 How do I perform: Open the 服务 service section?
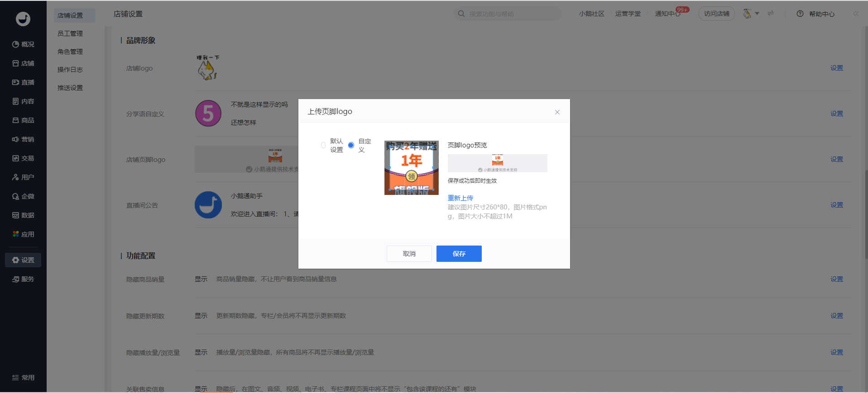click(x=23, y=279)
